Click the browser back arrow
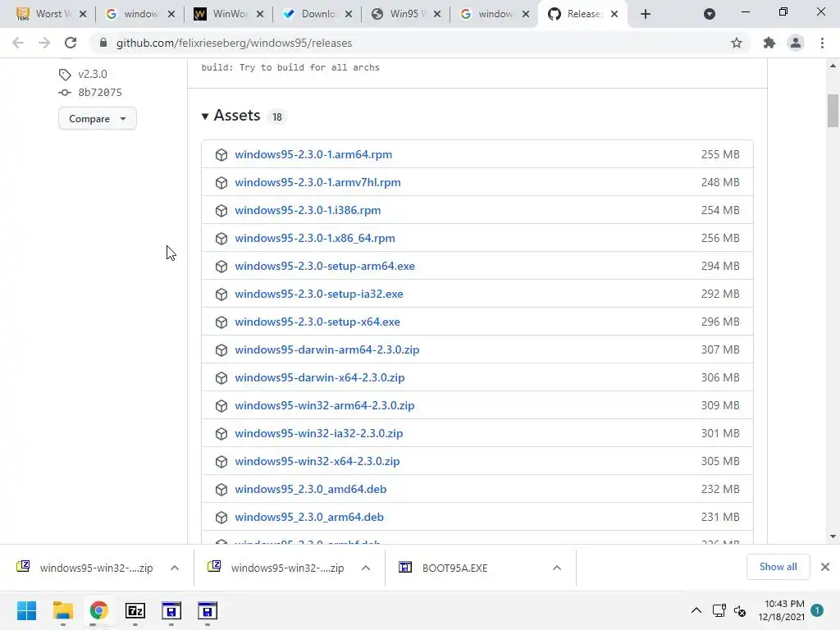The image size is (840, 630). click(x=18, y=43)
